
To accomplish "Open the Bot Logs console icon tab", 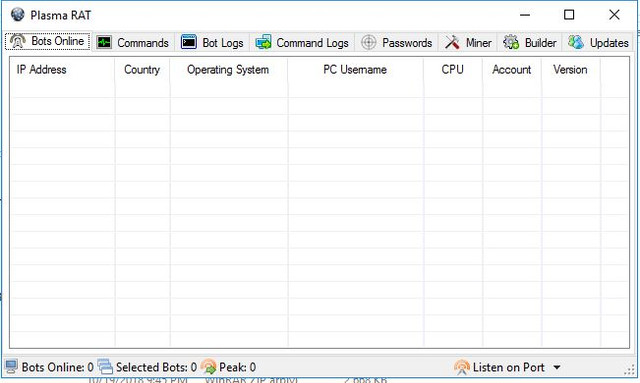I will (x=212, y=42).
